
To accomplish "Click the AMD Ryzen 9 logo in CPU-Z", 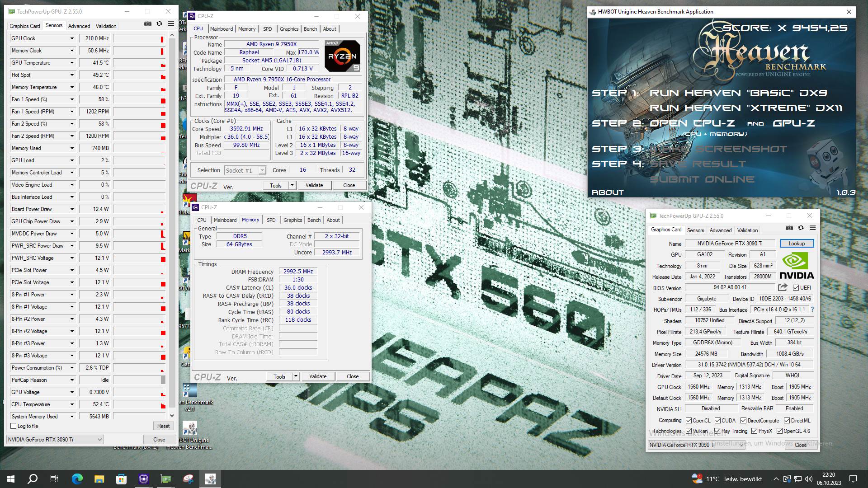I will pos(343,56).
